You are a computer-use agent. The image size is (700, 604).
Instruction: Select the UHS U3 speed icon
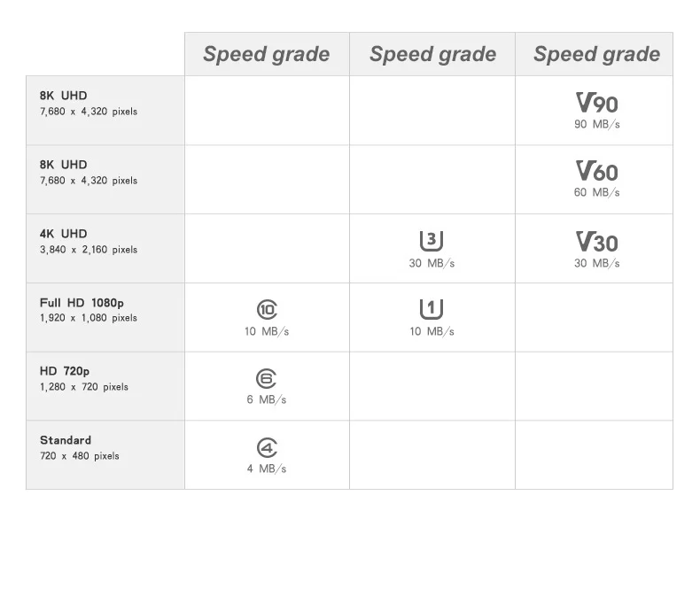tap(432, 240)
